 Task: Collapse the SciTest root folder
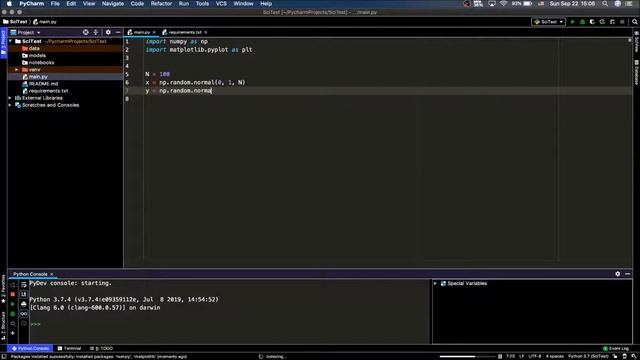(x=11, y=41)
